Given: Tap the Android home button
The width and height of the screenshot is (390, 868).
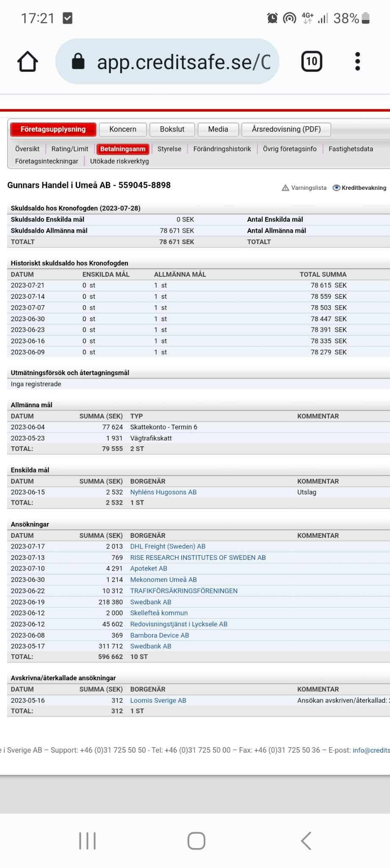Looking at the screenshot, I should click(196, 841).
